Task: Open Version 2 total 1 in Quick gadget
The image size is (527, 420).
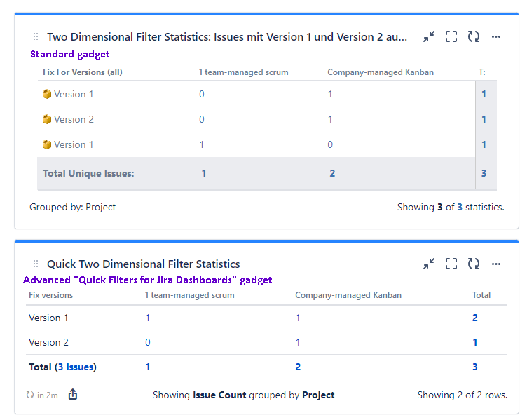Action: pos(475,342)
